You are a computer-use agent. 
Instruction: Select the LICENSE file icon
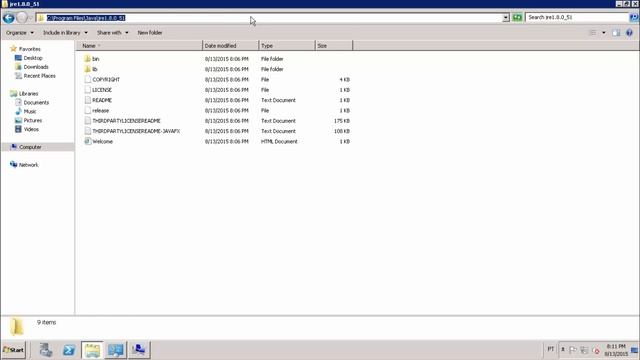point(87,89)
